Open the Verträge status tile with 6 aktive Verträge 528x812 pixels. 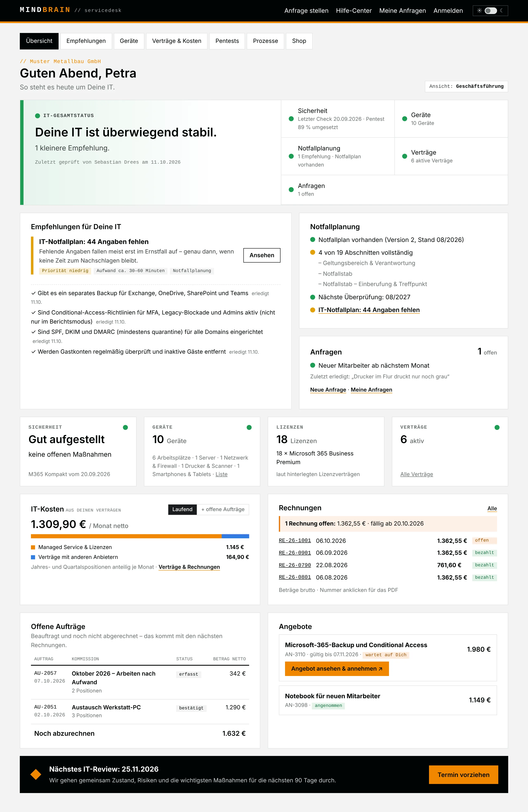coord(451,156)
